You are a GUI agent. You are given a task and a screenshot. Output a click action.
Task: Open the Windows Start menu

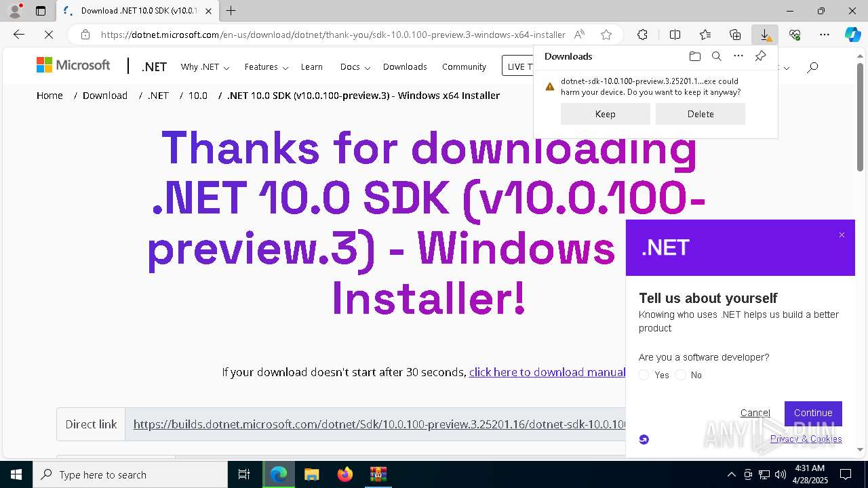(16, 474)
